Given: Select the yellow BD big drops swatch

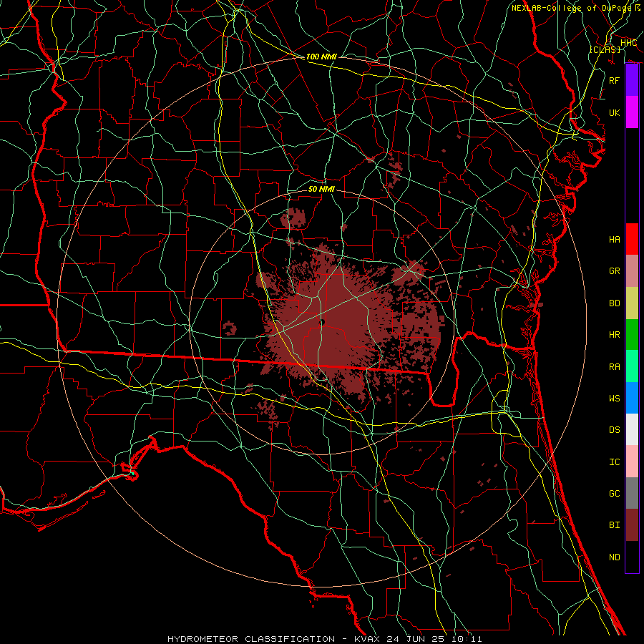Looking at the screenshot, I should (632, 303).
